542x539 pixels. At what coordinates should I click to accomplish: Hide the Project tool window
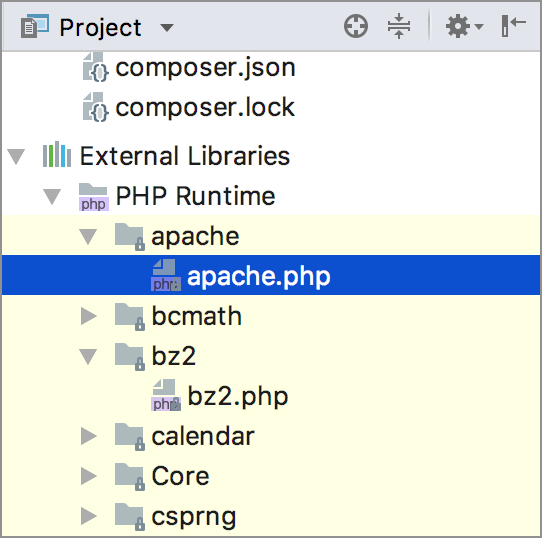513,26
